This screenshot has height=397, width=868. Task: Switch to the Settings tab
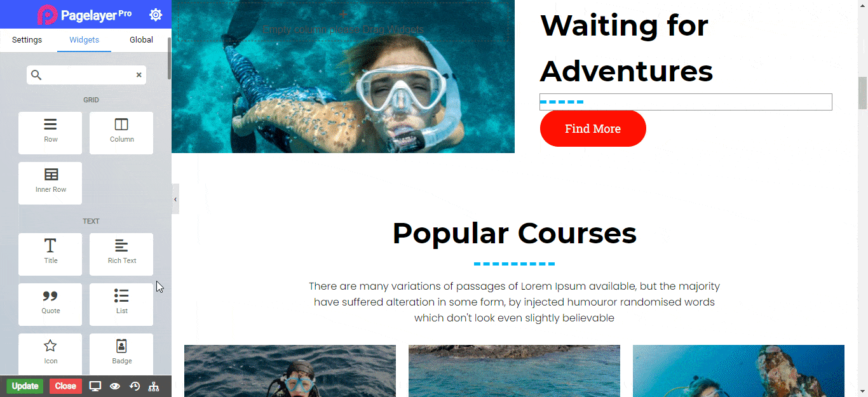(x=27, y=40)
